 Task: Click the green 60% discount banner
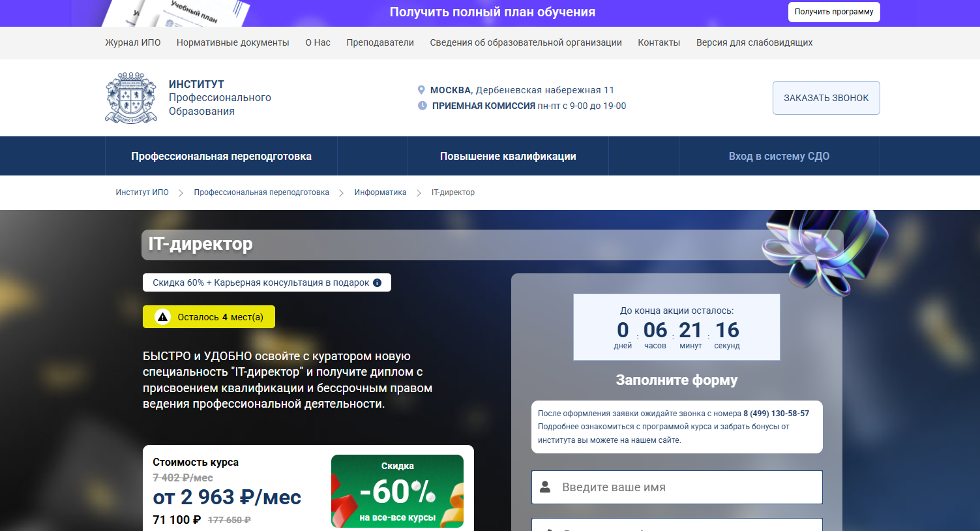(x=397, y=491)
